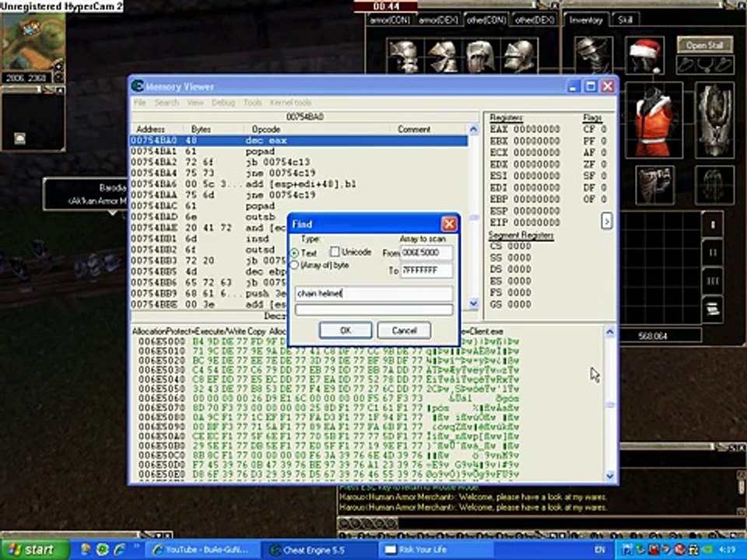Open the scroll icon below the bag pages

713,309
